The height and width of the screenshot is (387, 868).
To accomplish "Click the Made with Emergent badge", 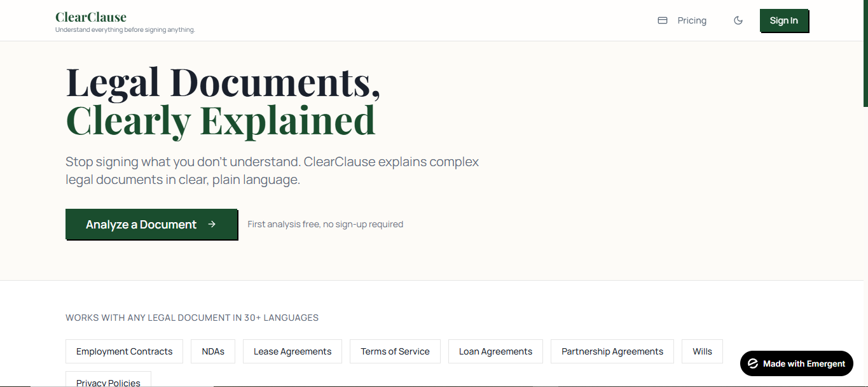I will pos(797,363).
